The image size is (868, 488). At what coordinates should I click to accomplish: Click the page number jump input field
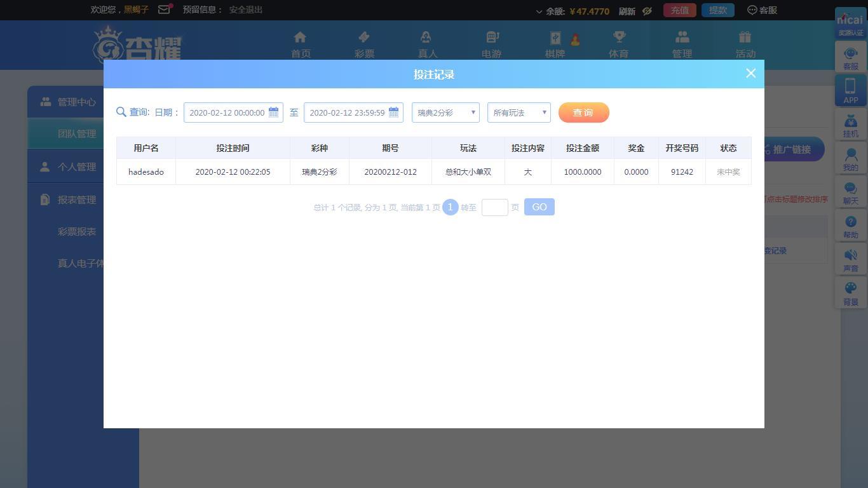point(495,207)
